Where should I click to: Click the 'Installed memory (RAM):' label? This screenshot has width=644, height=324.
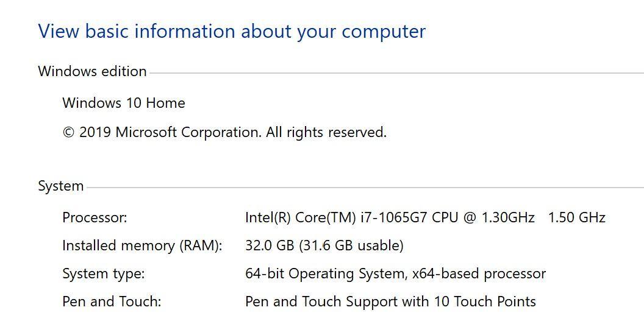pyautogui.click(x=142, y=245)
